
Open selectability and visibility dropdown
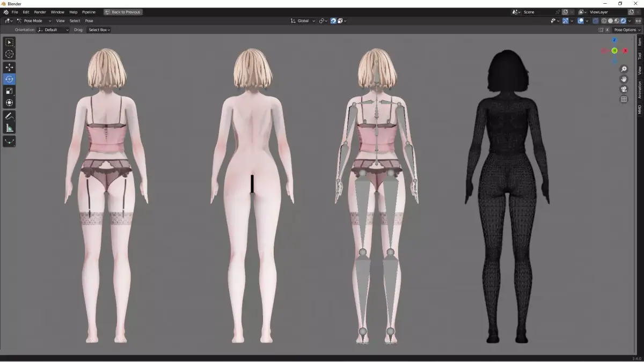(555, 21)
